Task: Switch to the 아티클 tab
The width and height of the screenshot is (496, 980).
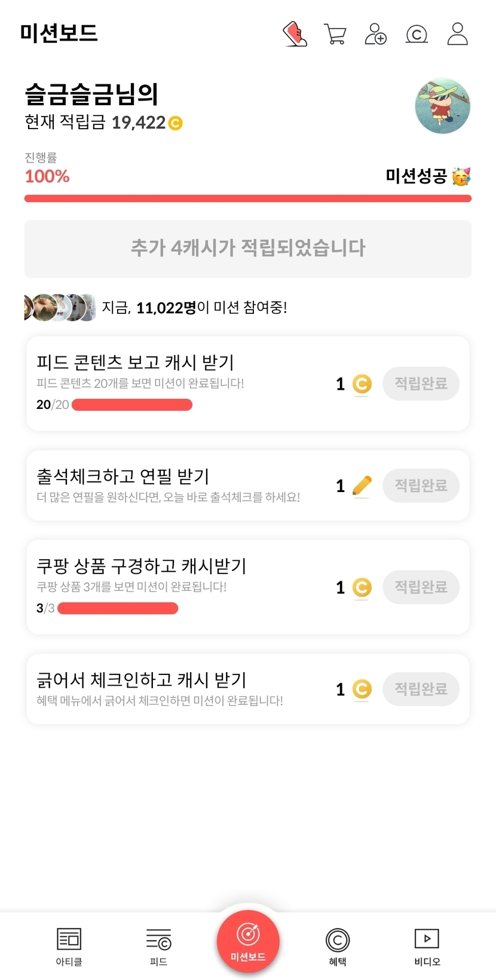Action: 69,946
